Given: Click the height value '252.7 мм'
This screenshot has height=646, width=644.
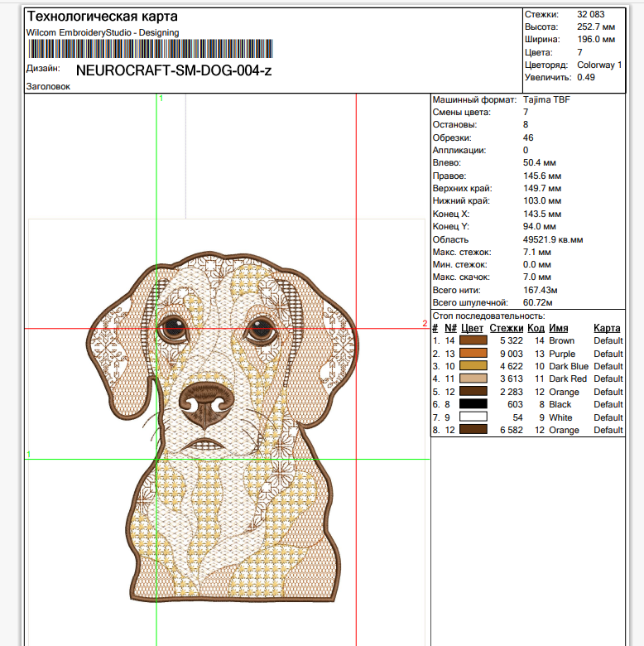Looking at the screenshot, I should click(596, 27).
